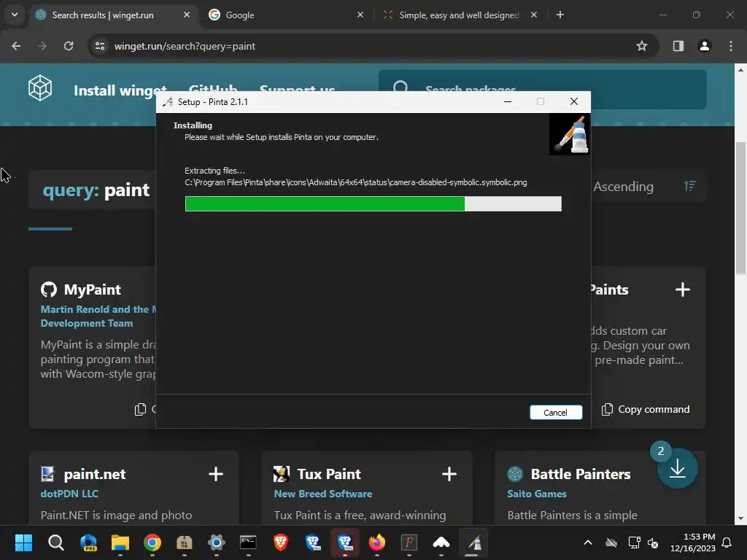
Task: Open the New Breed Software publisher link
Action: tap(323, 494)
